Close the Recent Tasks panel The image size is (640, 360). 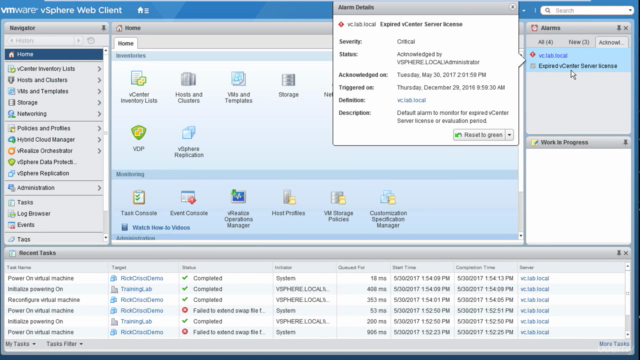(626, 253)
